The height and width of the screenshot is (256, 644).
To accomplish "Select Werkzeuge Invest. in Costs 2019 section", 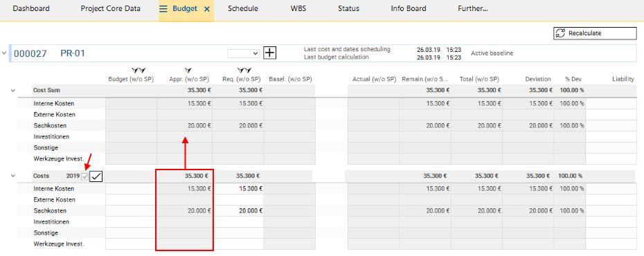I will click(x=59, y=244).
